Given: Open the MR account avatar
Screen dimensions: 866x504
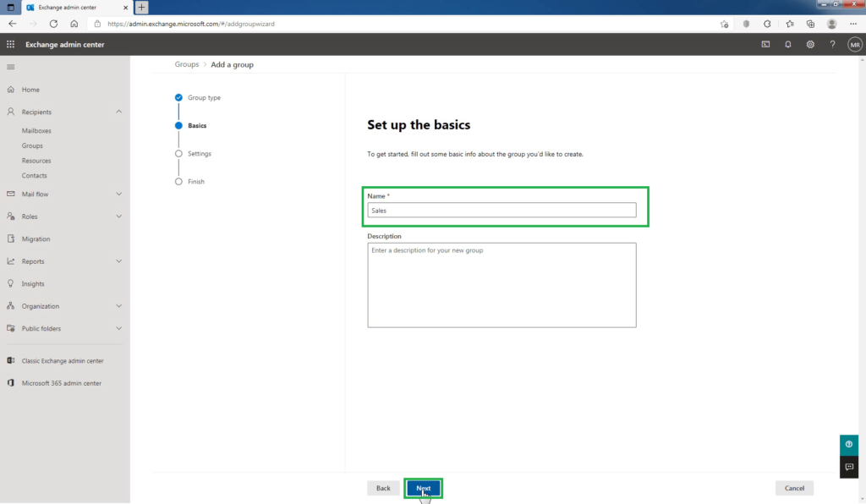Looking at the screenshot, I should 855,45.
